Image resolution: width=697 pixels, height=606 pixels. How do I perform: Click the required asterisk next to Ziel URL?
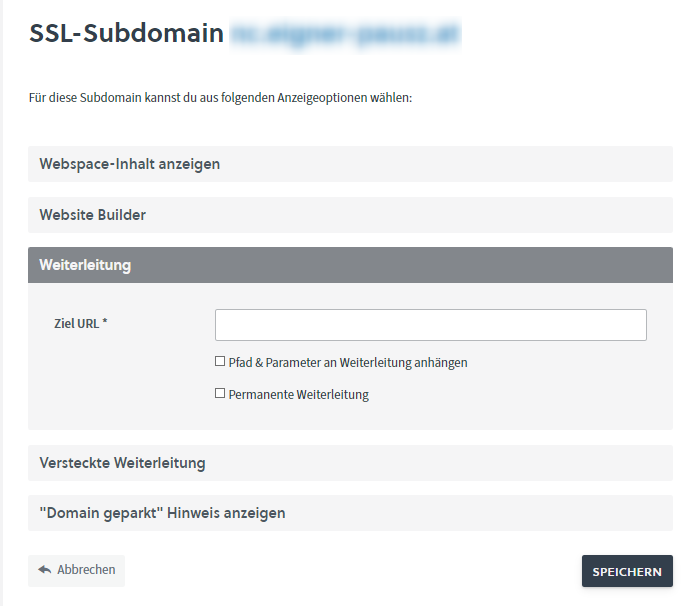point(104,323)
